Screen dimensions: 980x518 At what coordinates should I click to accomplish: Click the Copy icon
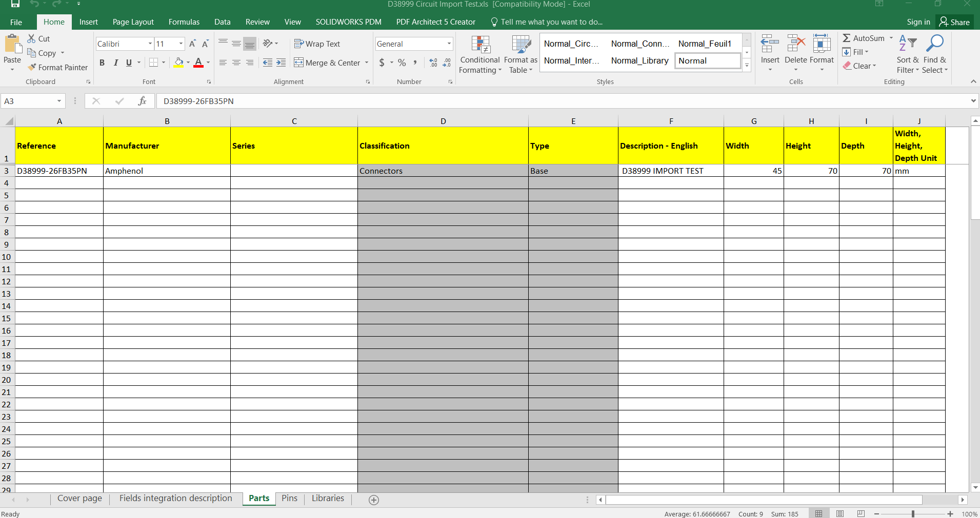click(x=31, y=53)
